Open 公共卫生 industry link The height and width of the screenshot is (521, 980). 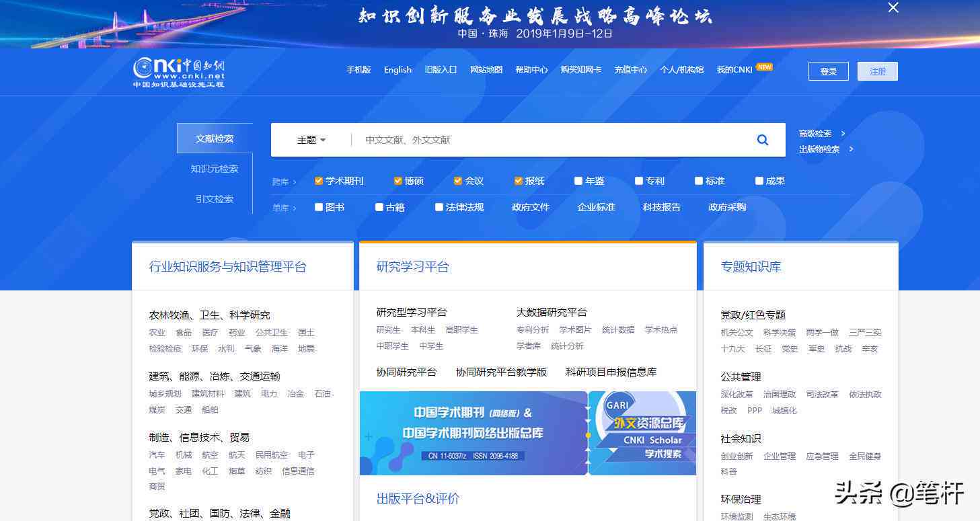272,333
